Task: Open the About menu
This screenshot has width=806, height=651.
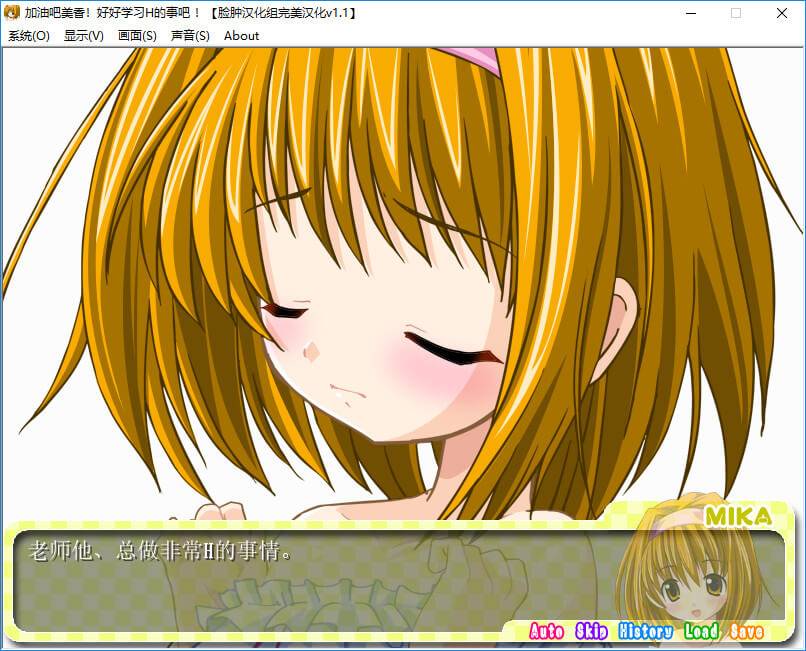Action: pyautogui.click(x=241, y=36)
